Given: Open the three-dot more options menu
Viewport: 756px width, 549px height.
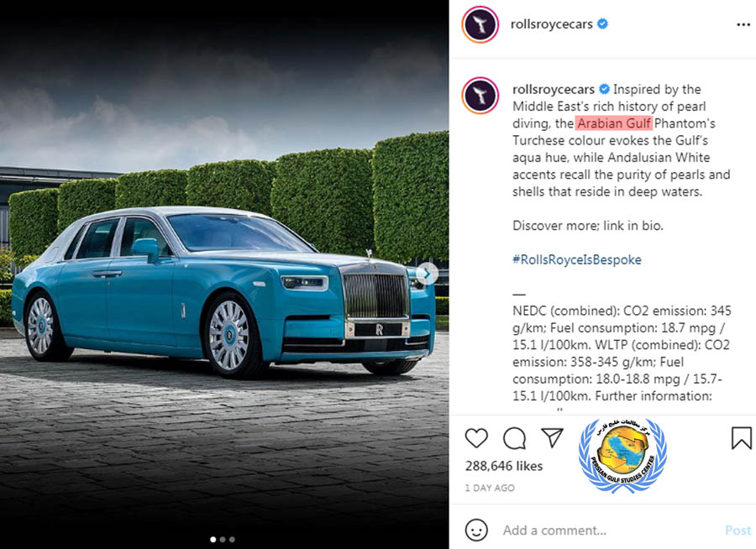Looking at the screenshot, I should (x=743, y=24).
